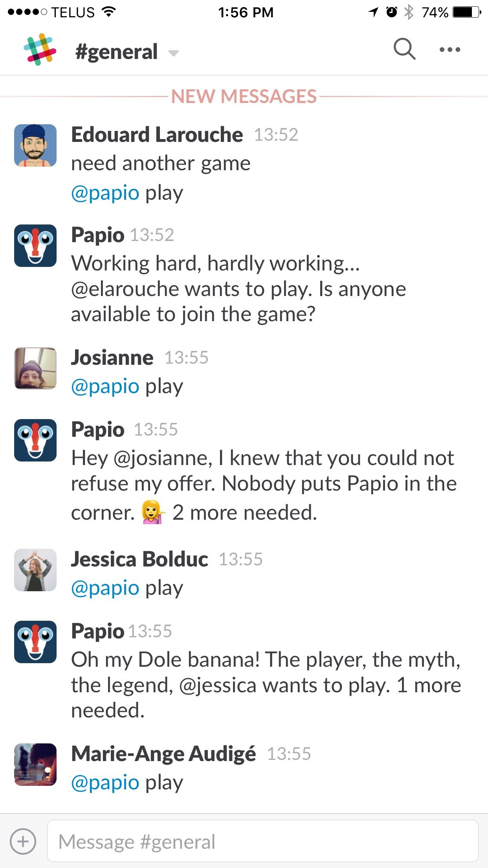This screenshot has width=488, height=868.
Task: Tap @papio mention in Jessica Bolduc's message
Action: point(105,588)
